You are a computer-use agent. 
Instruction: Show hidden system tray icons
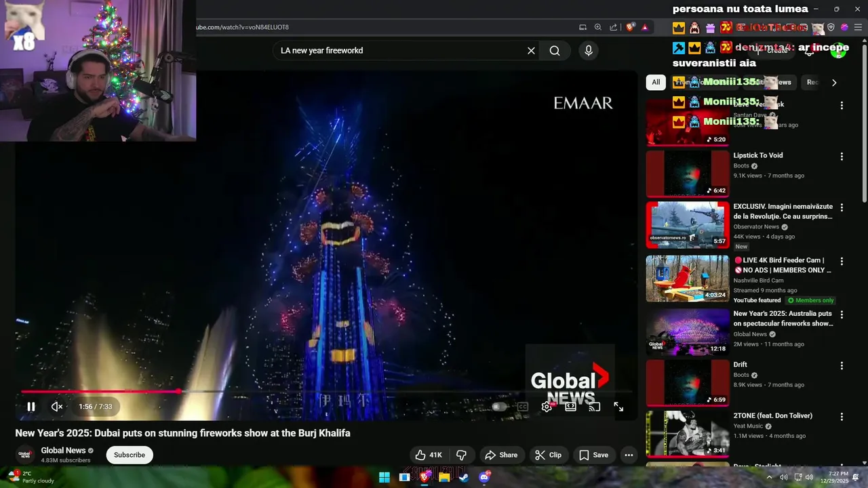[x=769, y=477]
